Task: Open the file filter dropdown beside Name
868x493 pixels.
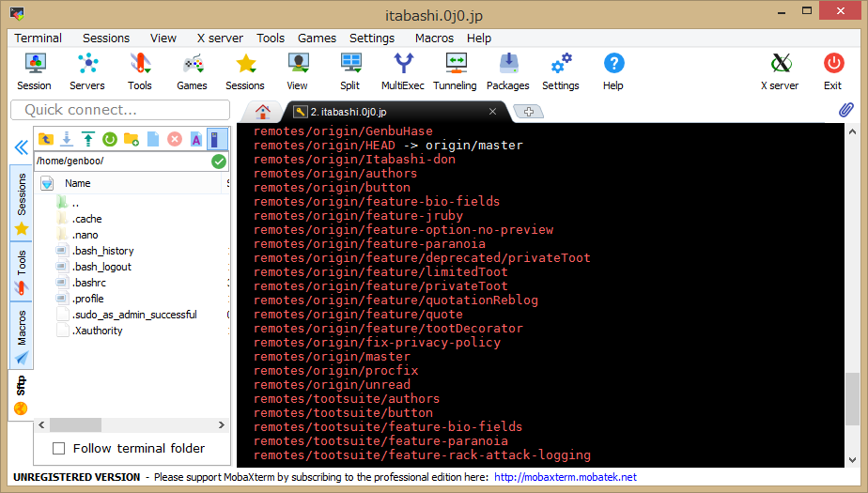Action: (47, 184)
